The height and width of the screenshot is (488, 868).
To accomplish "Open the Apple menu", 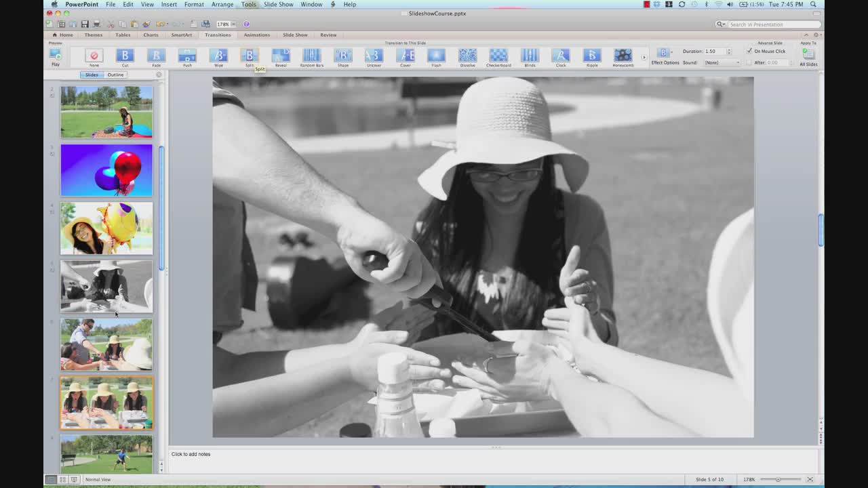I will coord(54,4).
